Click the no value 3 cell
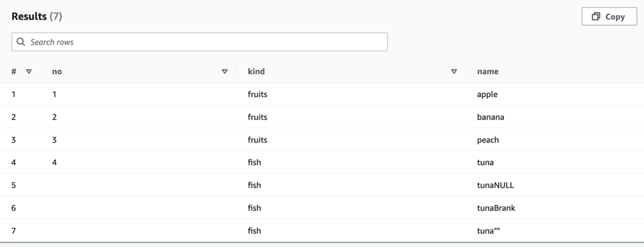 54,140
